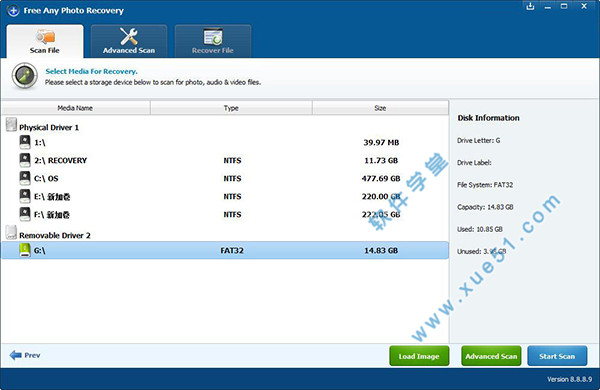Click the Load Image button

419,356
